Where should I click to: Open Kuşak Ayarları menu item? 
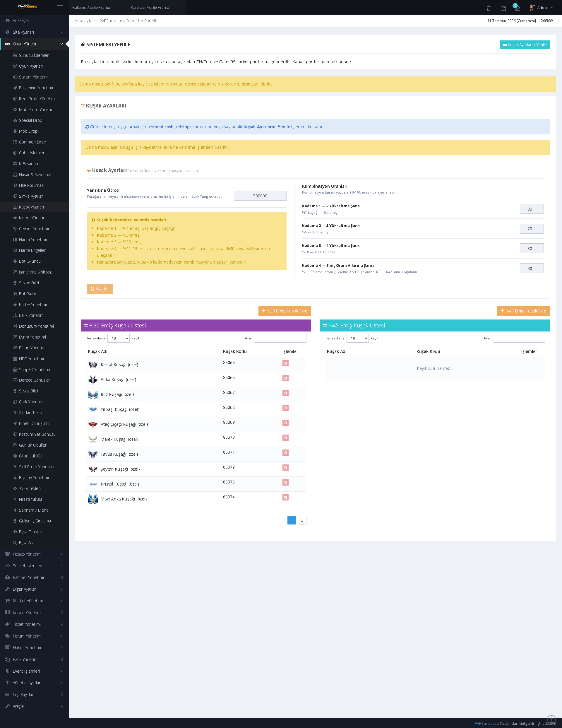[34, 207]
